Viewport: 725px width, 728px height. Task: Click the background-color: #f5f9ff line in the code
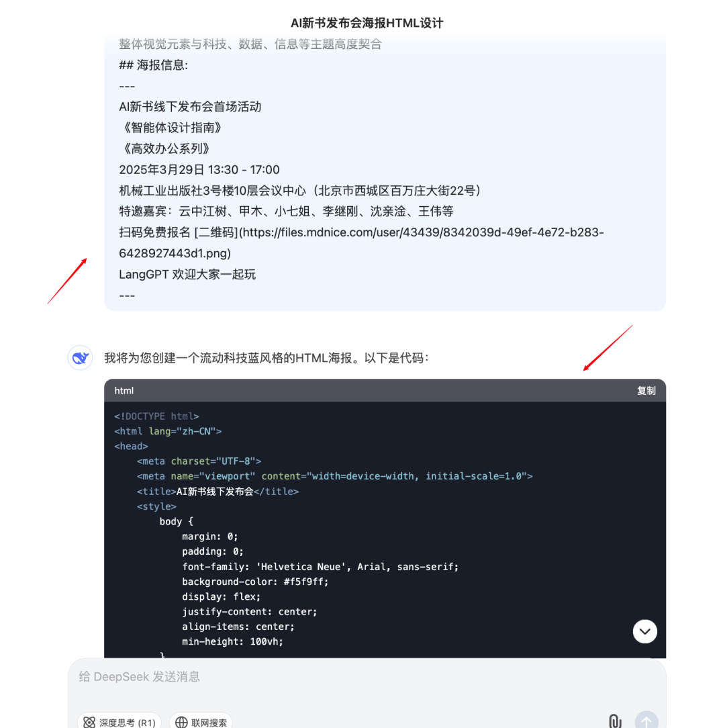(255, 582)
